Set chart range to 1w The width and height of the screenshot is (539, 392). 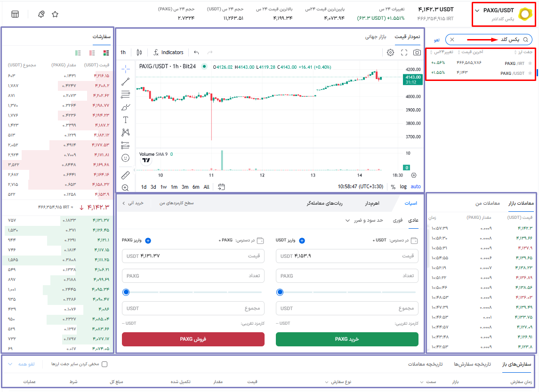(x=163, y=187)
